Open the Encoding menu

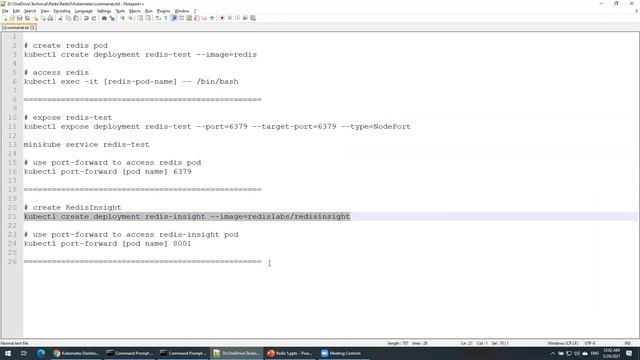click(62, 11)
